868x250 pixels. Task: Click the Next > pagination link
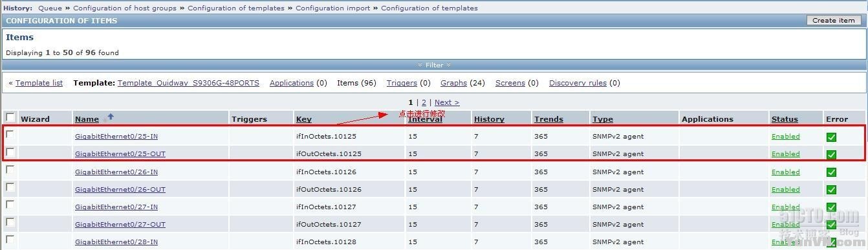[447, 102]
